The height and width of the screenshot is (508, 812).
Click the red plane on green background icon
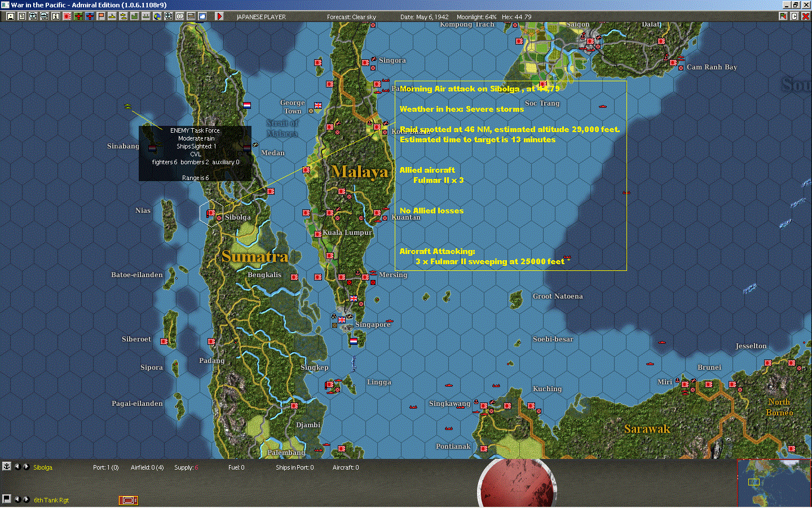[78, 16]
